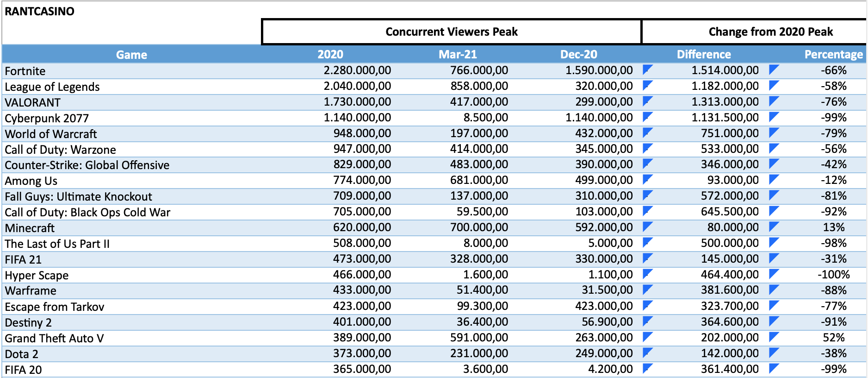Click the blue flag before Grand Theft Auto V's 52%

tap(774, 337)
